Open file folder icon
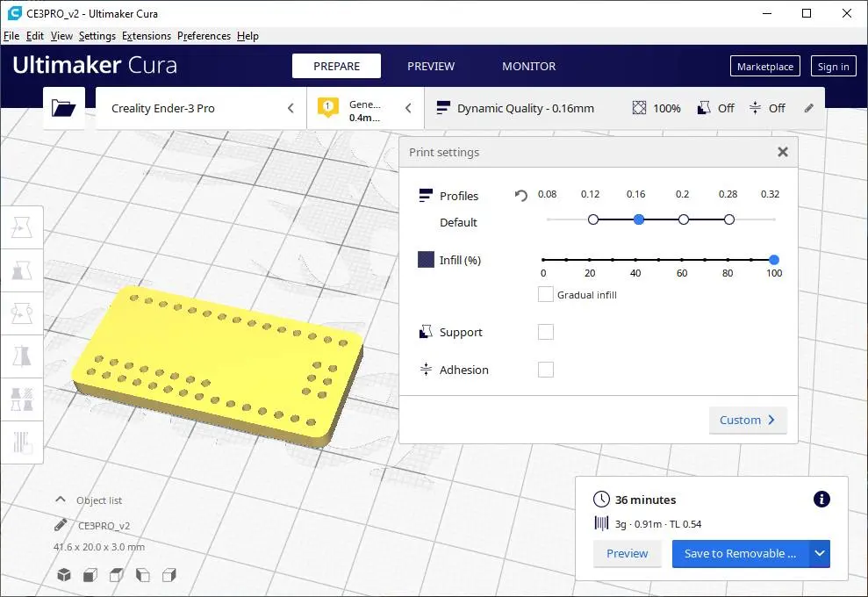Image resolution: width=868 pixels, height=597 pixels. pos(64,107)
